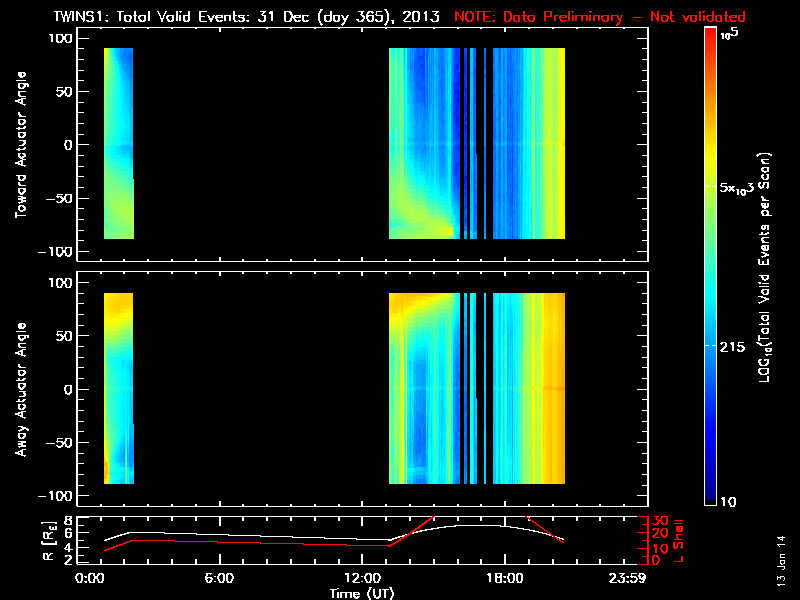Select the 18:00 time axis tick label

point(503,578)
